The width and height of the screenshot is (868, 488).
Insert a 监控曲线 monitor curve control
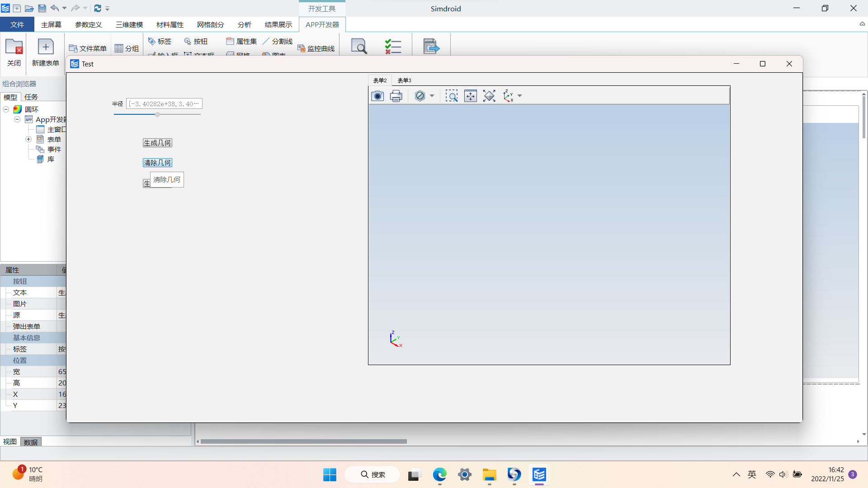(316, 48)
